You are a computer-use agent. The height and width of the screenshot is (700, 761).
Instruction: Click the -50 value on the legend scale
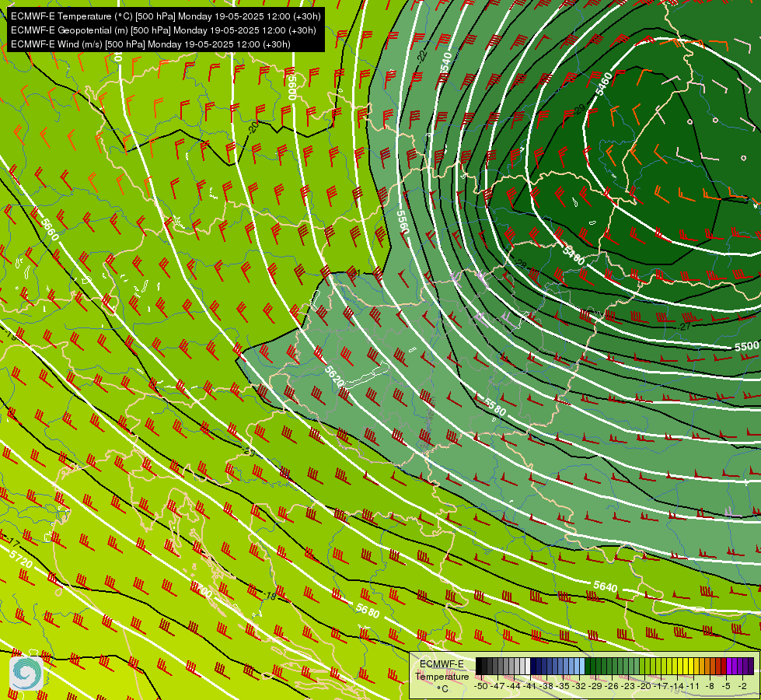click(x=480, y=686)
